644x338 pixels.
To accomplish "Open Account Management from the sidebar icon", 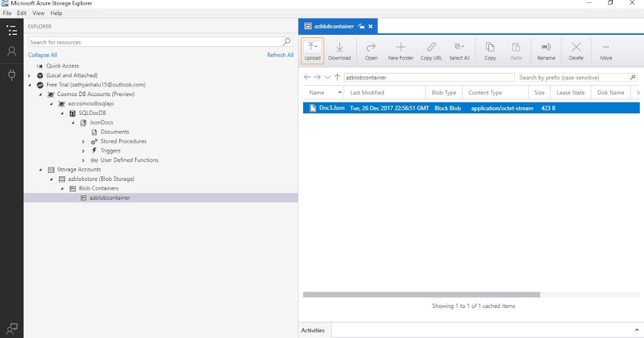I will pos(11,52).
